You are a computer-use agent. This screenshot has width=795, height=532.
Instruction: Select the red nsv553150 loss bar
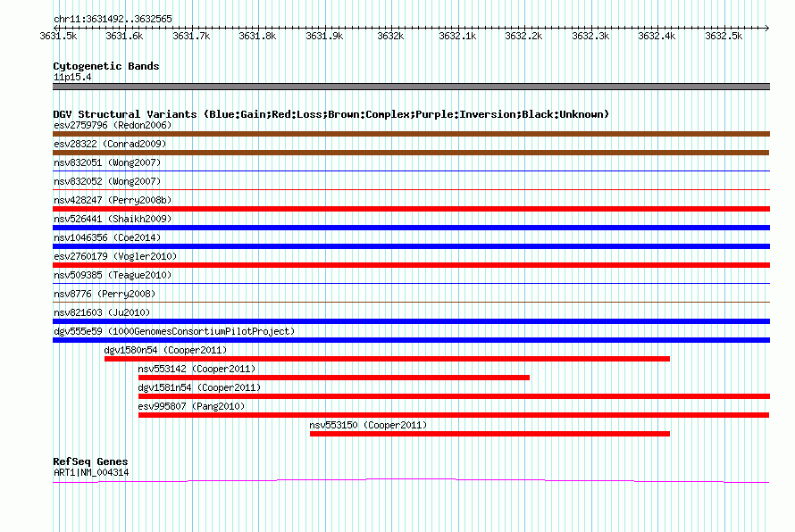pos(490,434)
